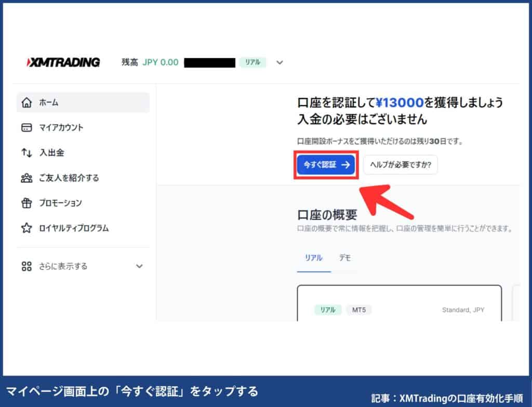Screen dimensions: 532x407
Task: Click the loyalty program star icon
Action: (26, 228)
